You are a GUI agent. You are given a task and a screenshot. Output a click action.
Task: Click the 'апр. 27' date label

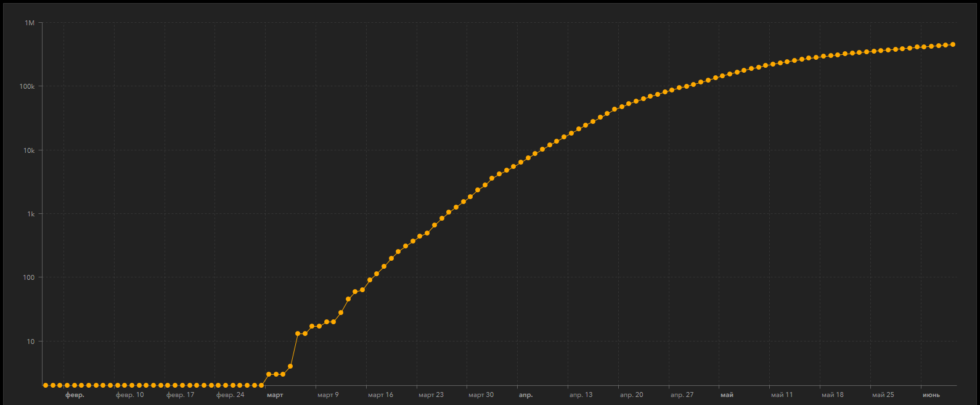click(682, 395)
